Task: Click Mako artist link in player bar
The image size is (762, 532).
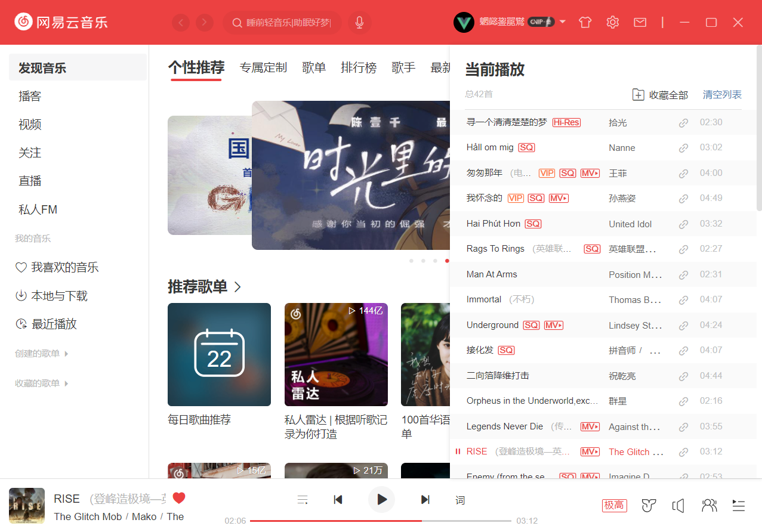Action: click(x=144, y=516)
